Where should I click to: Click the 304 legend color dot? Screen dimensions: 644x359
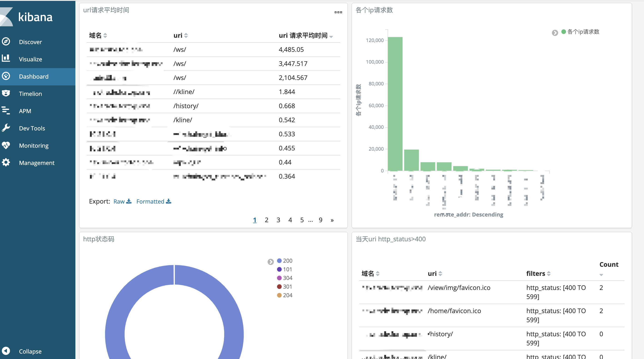tap(279, 278)
